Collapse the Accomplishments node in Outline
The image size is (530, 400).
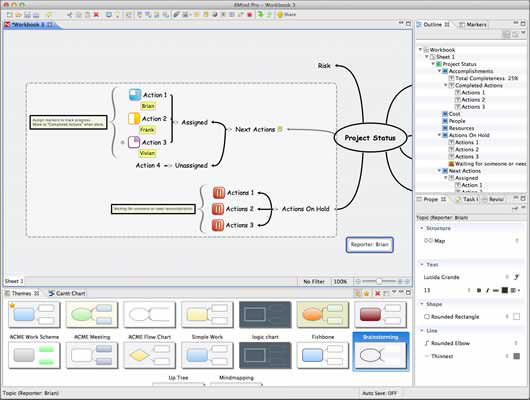pyautogui.click(x=439, y=71)
